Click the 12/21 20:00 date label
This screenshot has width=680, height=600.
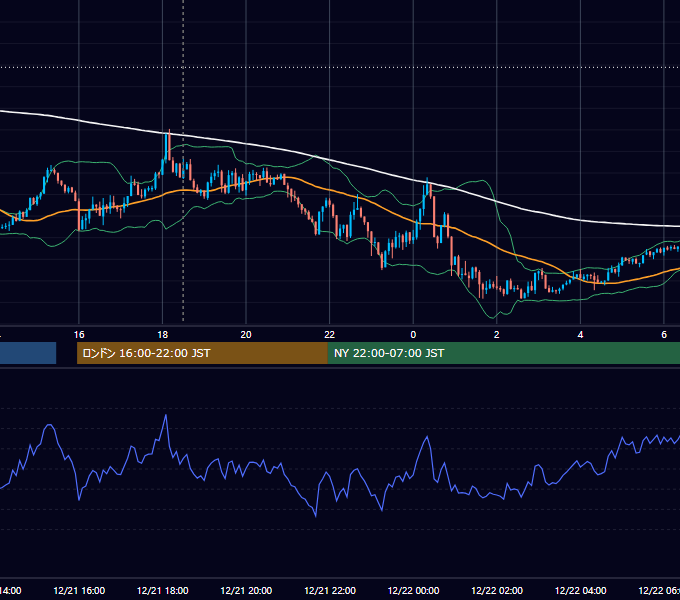pyautogui.click(x=246, y=590)
